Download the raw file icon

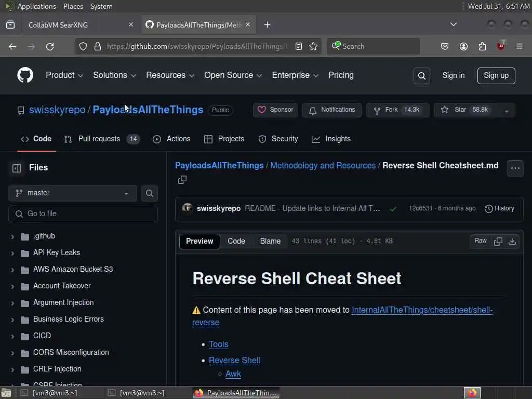pos(512,241)
